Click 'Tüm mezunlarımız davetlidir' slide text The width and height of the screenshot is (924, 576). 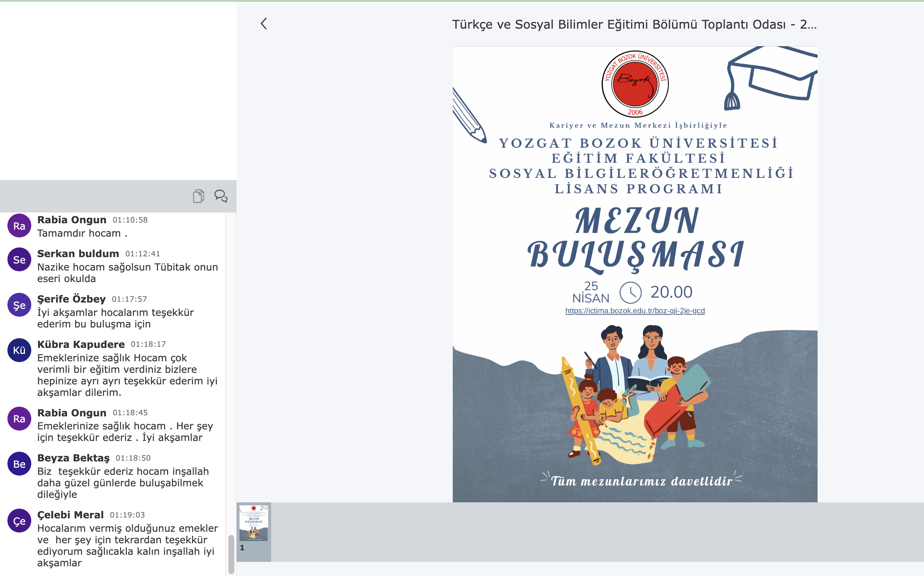[x=642, y=481]
